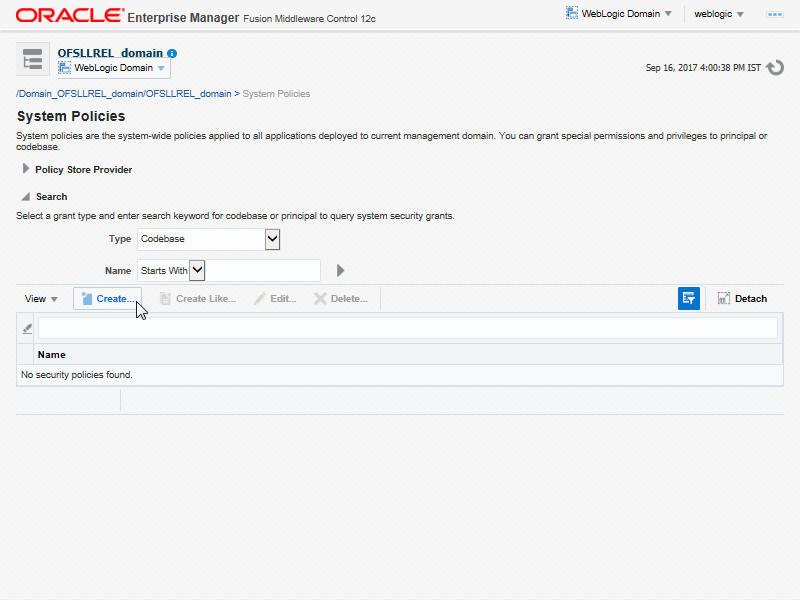The height and width of the screenshot is (600, 800).
Task: Open the Name Starts With dropdown
Action: pos(171,270)
